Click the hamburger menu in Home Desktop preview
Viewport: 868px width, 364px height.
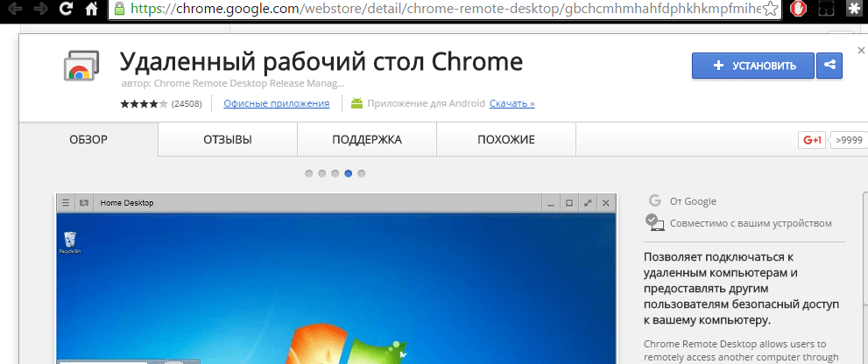click(x=66, y=203)
